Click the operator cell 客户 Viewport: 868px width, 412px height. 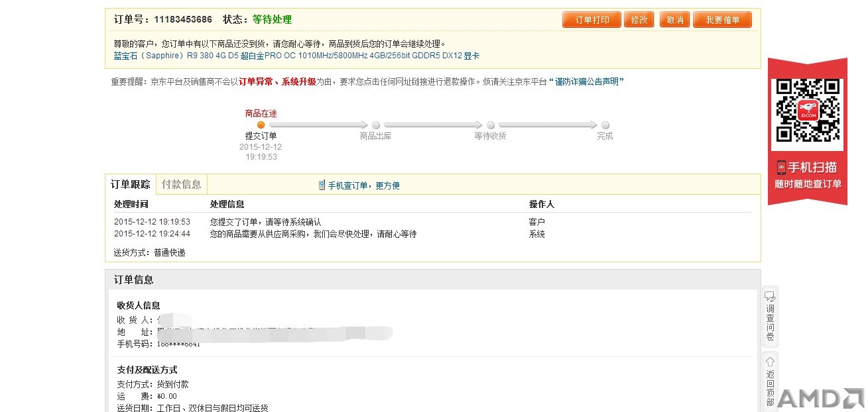(536, 222)
